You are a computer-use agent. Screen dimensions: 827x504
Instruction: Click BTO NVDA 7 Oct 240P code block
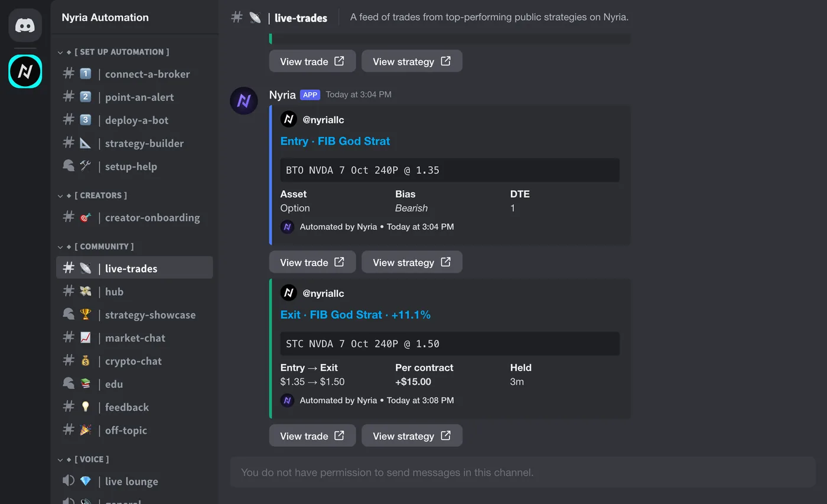coord(450,170)
